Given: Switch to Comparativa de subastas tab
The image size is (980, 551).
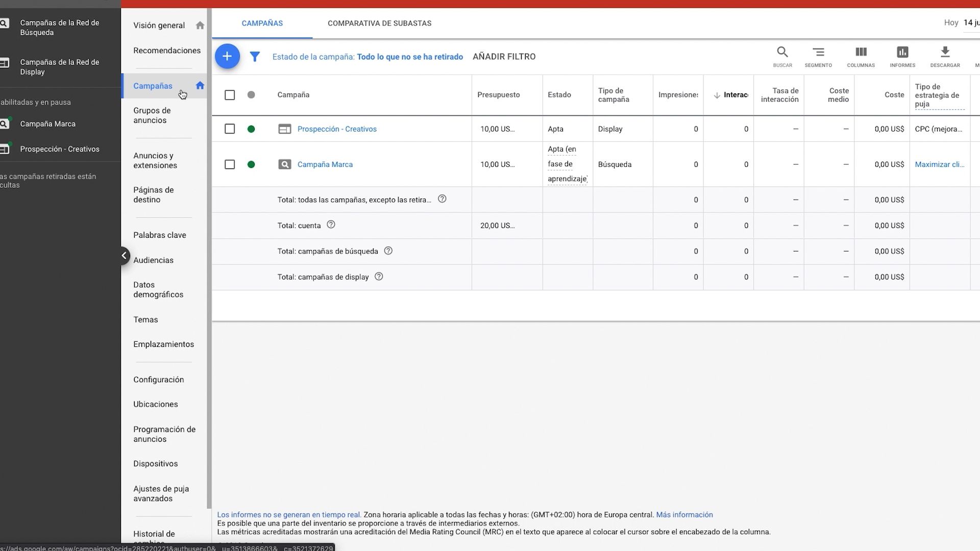Looking at the screenshot, I should pyautogui.click(x=379, y=23).
